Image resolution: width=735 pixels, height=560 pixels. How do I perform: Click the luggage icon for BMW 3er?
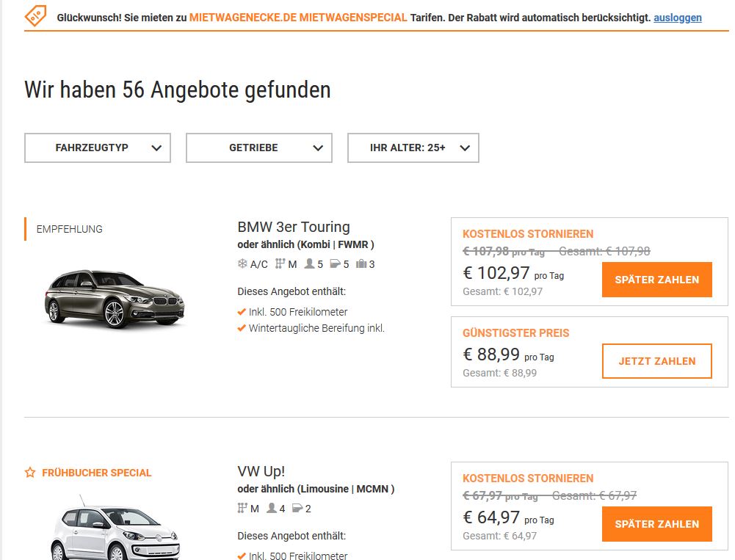pos(361,264)
